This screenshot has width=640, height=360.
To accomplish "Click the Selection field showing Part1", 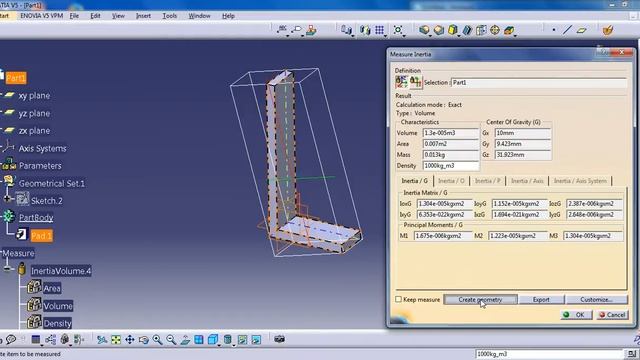I will tap(539, 82).
